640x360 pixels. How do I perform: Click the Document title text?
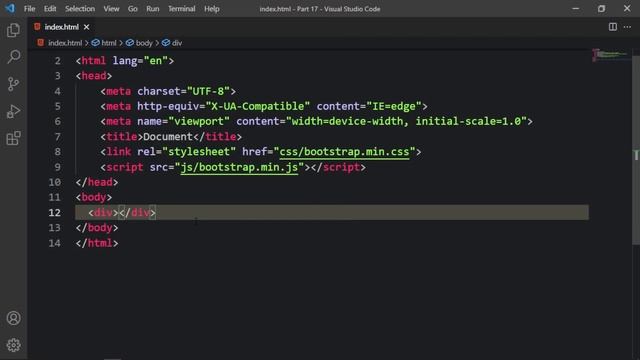[x=168, y=137]
